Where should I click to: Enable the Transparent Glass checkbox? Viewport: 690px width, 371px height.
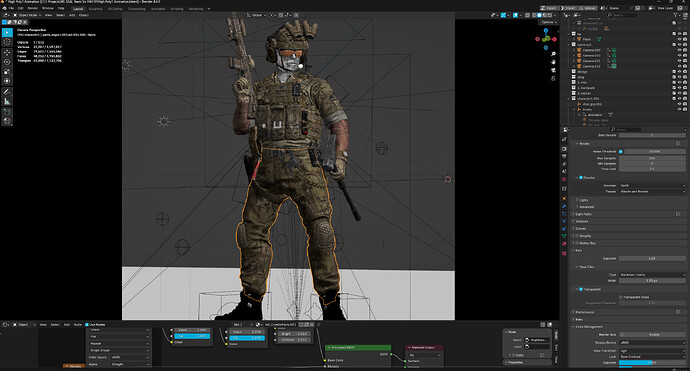(x=621, y=297)
